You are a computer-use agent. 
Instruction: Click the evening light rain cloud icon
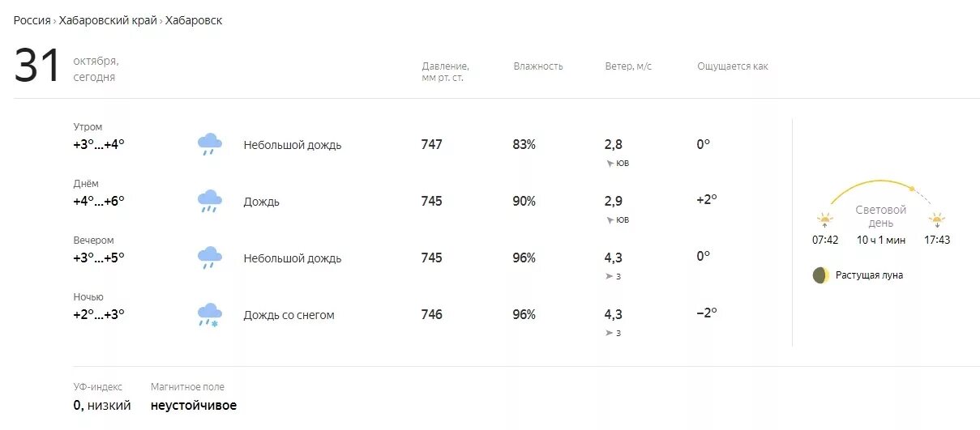[x=210, y=258]
